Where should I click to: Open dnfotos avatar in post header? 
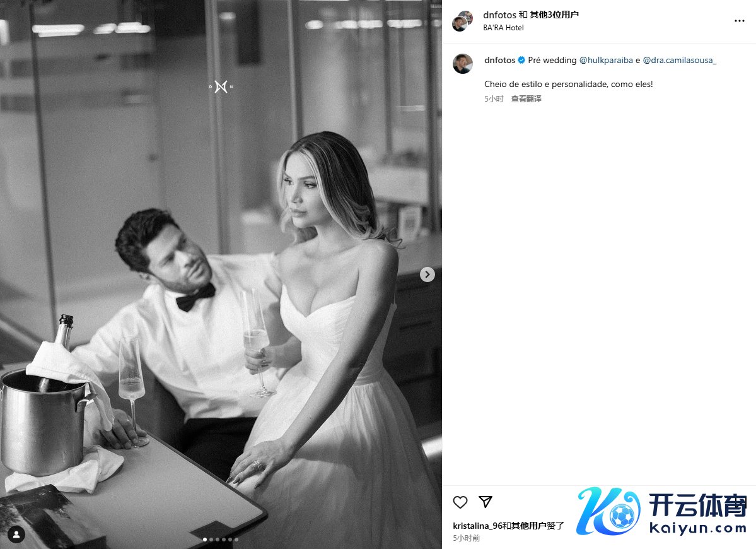coord(462,21)
